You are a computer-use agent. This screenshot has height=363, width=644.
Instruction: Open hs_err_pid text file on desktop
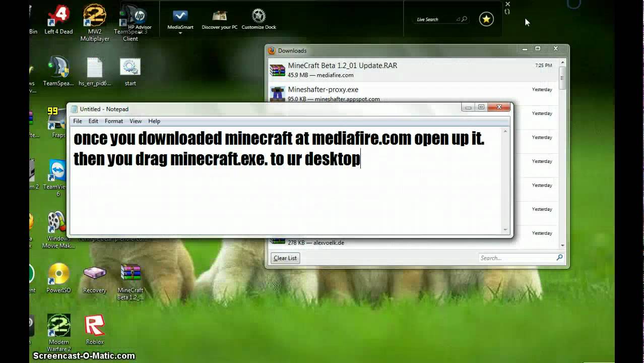coord(95,71)
